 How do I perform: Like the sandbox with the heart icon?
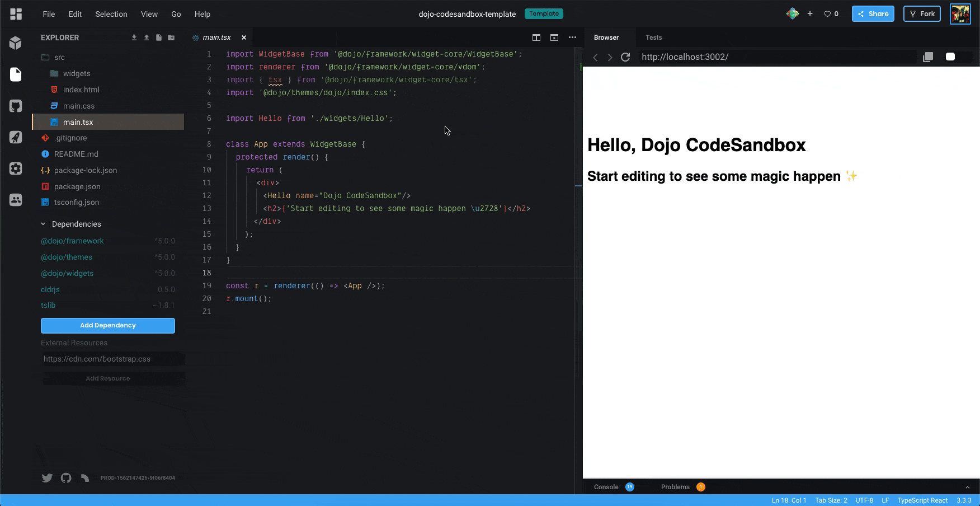tap(827, 14)
